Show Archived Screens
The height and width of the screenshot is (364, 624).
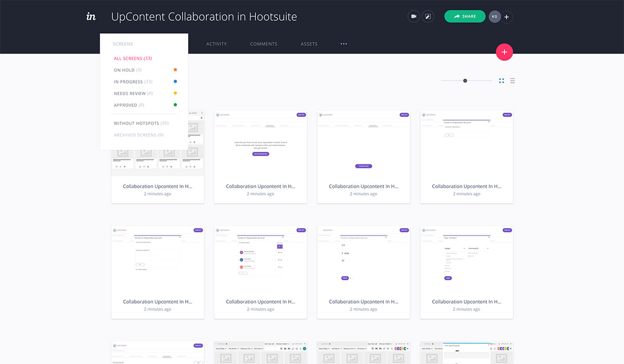(x=139, y=135)
